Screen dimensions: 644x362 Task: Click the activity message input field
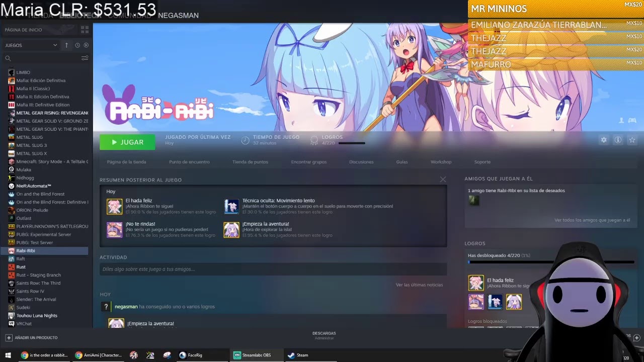tap(273, 269)
